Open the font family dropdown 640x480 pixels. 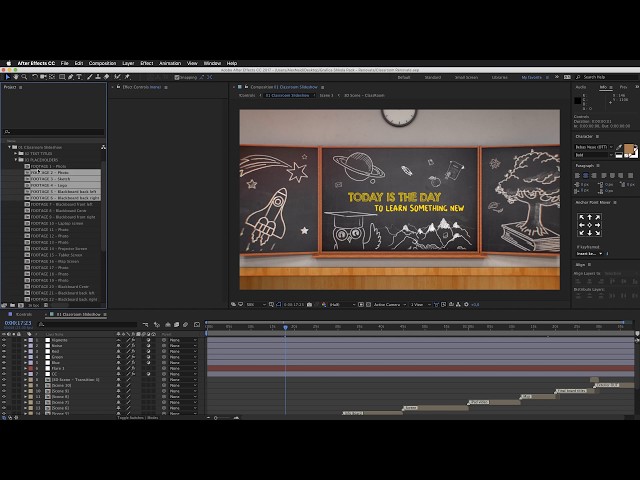pos(594,147)
